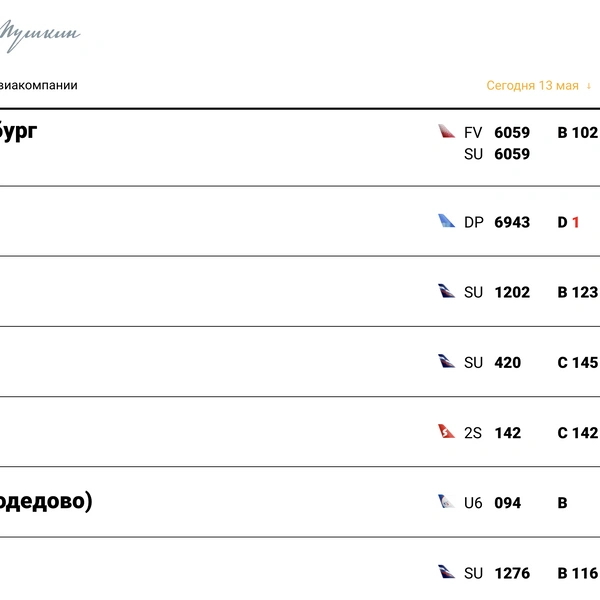Open the Домодедово destination flight row
This screenshot has height=600, width=600.
(x=300, y=502)
